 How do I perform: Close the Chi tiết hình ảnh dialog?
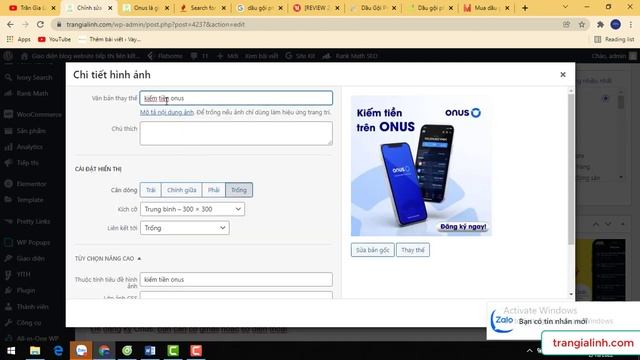[563, 75]
